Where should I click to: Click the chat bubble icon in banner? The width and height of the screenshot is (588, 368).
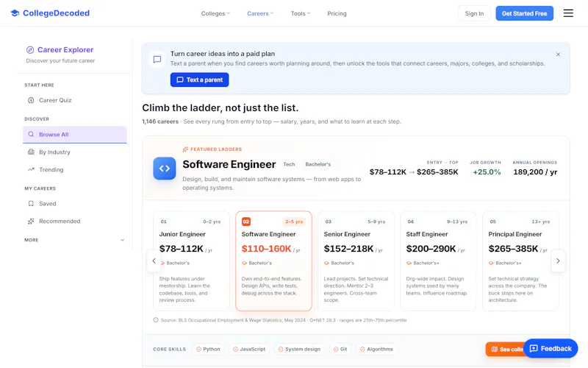[x=157, y=60]
